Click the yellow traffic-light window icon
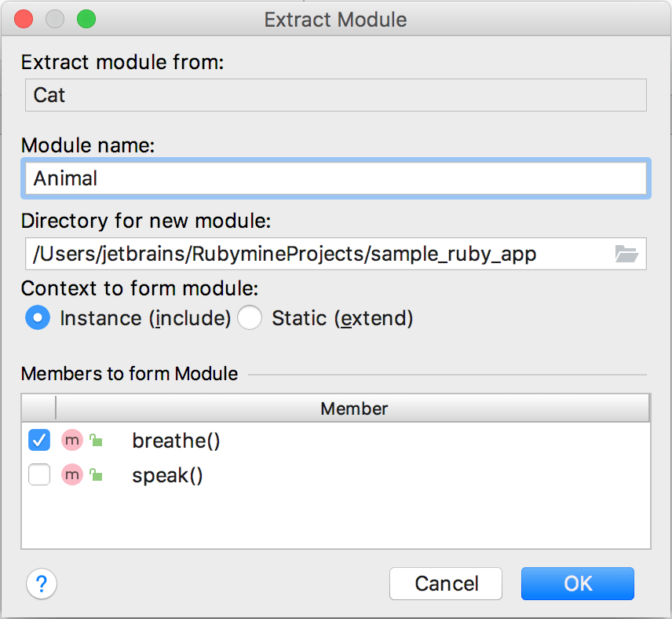672x619 pixels. coord(54,19)
